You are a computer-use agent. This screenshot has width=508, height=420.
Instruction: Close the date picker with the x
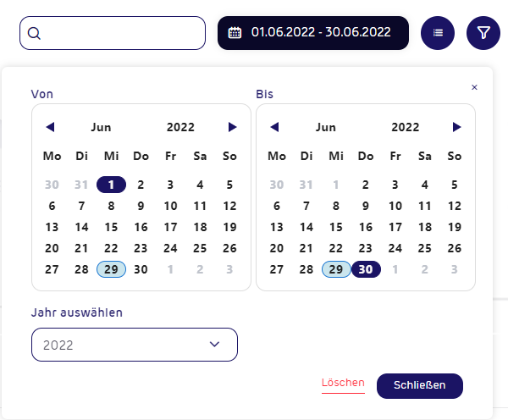pos(474,87)
